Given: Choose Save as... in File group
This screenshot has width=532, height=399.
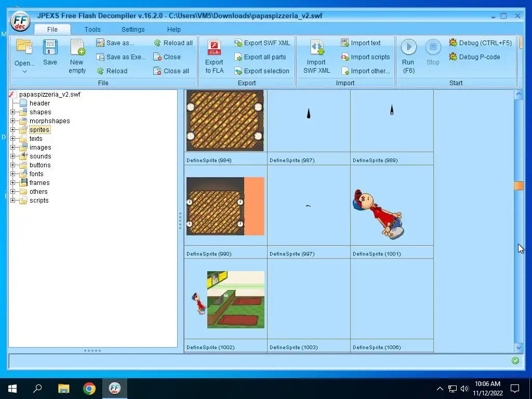Looking at the screenshot, I should tap(115, 43).
